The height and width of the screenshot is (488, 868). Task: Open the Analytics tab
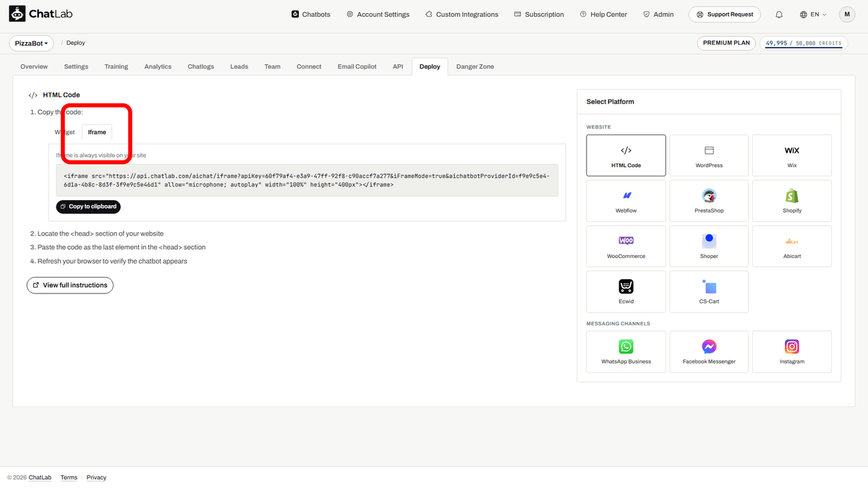tap(158, 67)
